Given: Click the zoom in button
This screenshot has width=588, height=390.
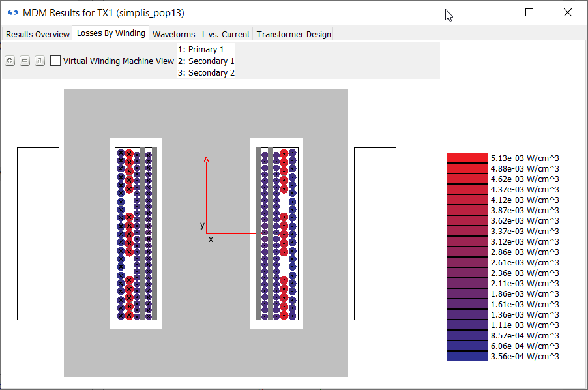Looking at the screenshot, I should click(x=10, y=61).
